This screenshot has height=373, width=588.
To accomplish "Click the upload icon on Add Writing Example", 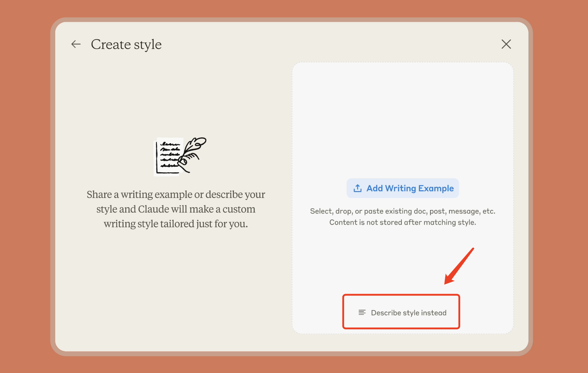I will click(357, 188).
